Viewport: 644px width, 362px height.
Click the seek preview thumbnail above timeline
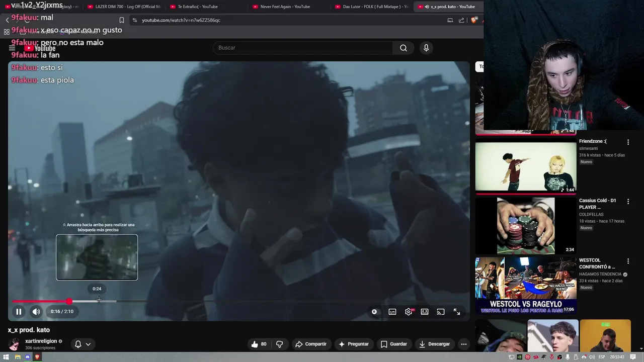click(97, 257)
